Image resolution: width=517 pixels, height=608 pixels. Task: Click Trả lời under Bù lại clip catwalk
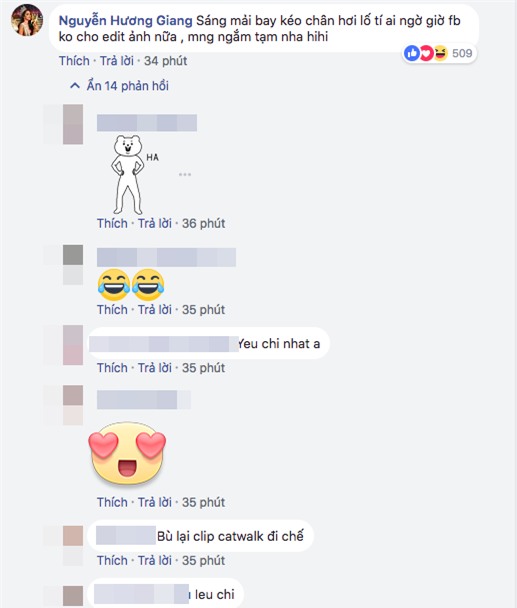pos(155,560)
